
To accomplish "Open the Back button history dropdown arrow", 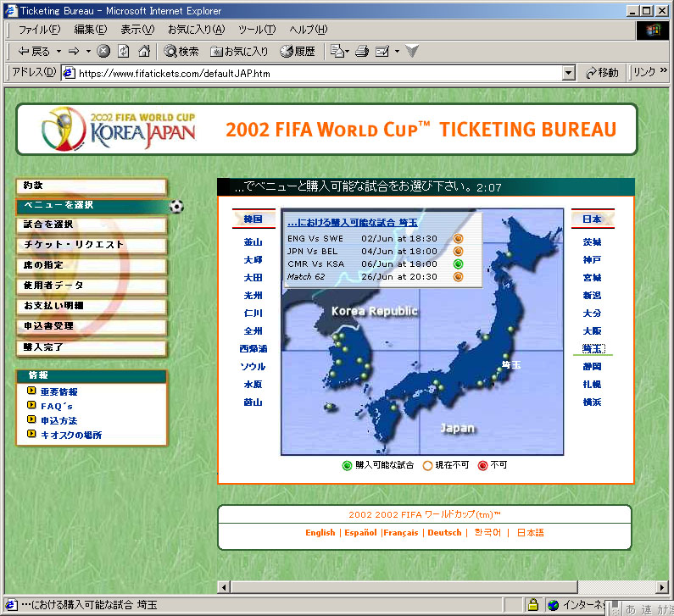I will pos(58,52).
